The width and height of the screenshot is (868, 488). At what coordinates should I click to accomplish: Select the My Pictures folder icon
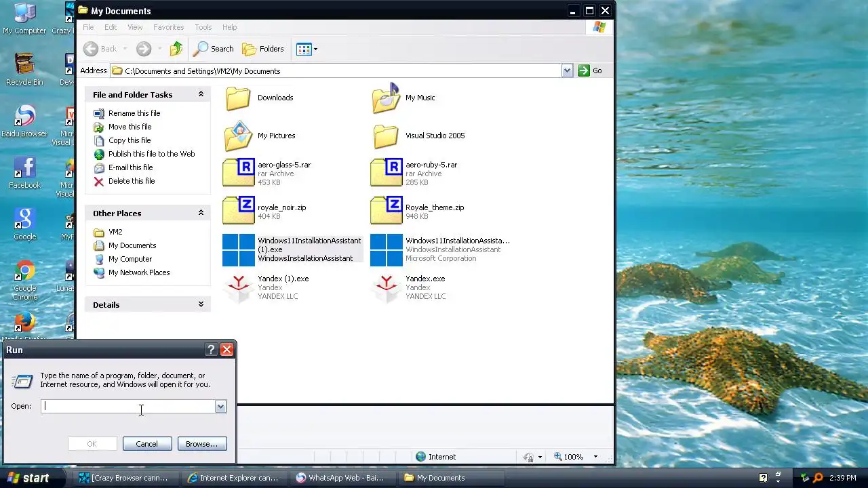click(238, 136)
